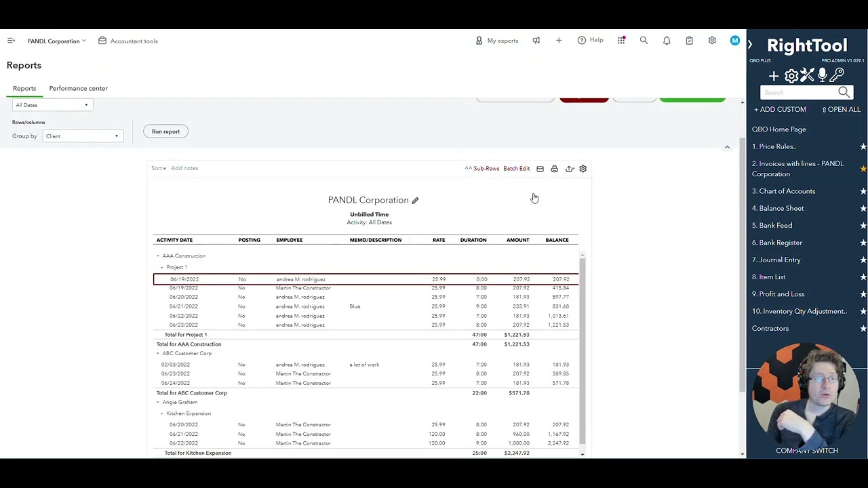868x488 pixels.
Task: Open QBO Home Page in RightTool
Action: (x=778, y=129)
